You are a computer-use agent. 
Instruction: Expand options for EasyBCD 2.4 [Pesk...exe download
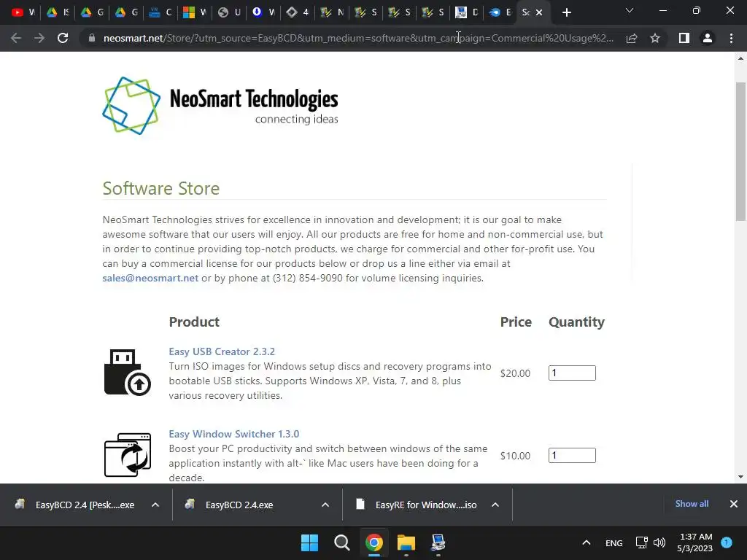click(155, 505)
